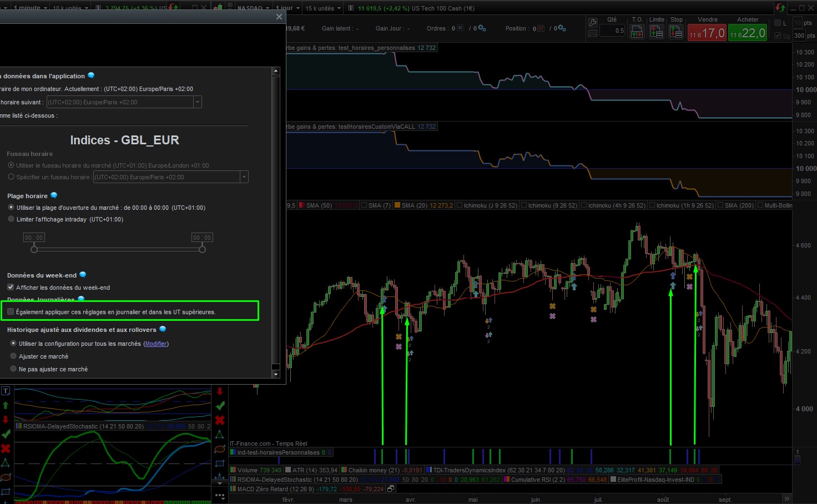
Task: Click the Vendre sell price button
Action: click(707, 33)
